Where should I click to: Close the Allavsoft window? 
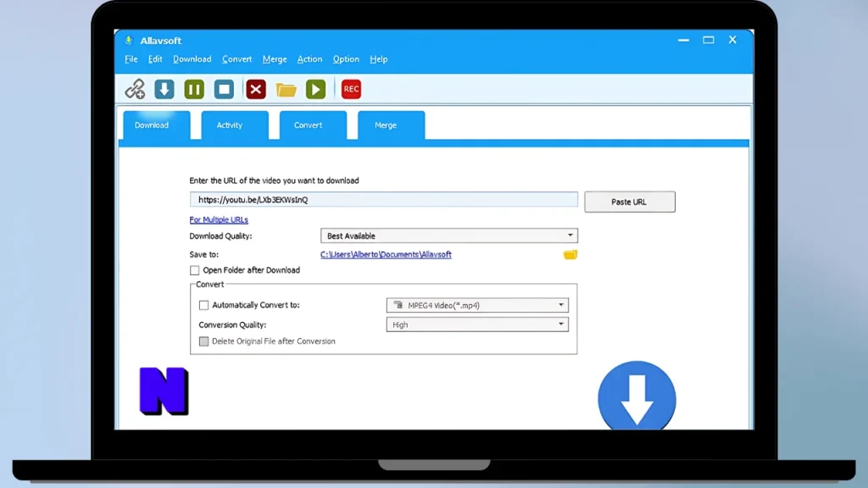[x=732, y=41]
